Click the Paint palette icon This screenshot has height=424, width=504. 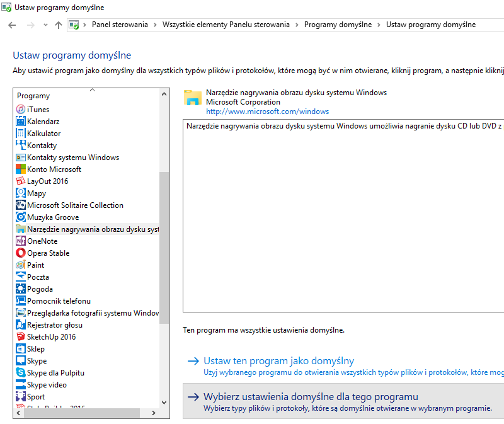[x=21, y=265]
